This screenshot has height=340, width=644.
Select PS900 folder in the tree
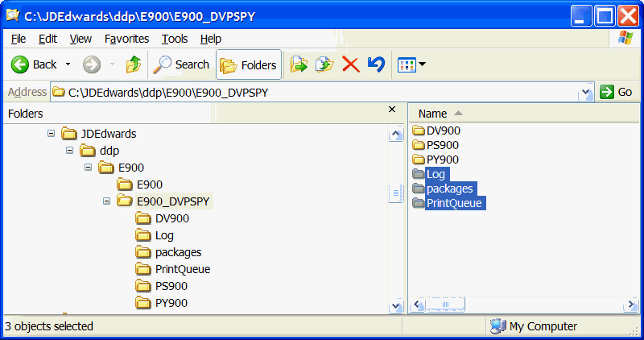[x=171, y=286]
